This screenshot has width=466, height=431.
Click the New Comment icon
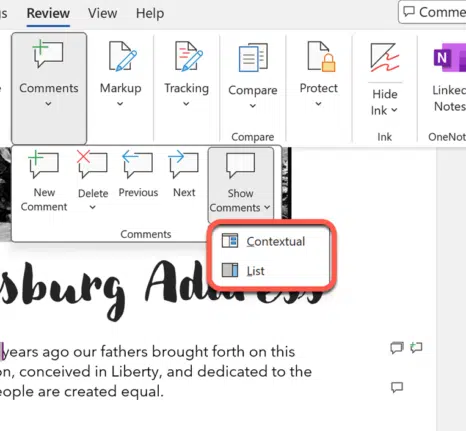[x=44, y=164]
